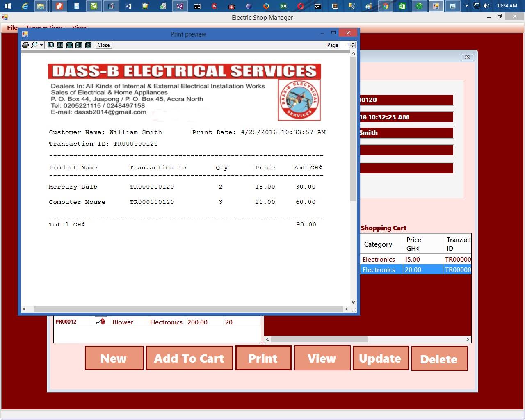525x420 pixels.
Task: Click inside the Page number field
Action: click(345, 45)
